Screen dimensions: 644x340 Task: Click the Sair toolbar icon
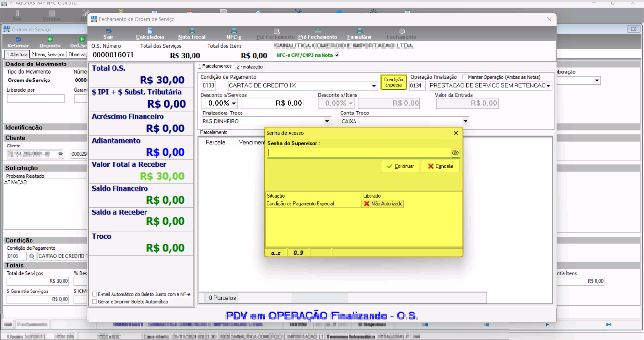pyautogui.click(x=108, y=33)
